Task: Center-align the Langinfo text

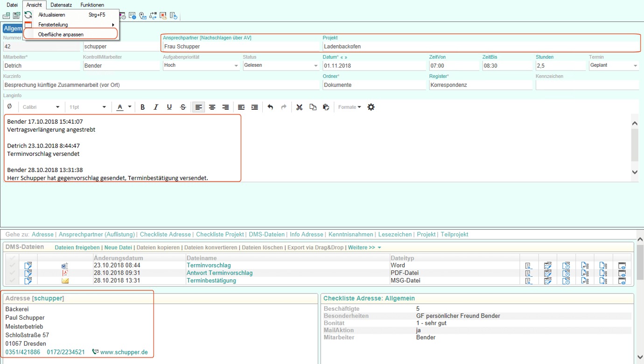Action: (x=212, y=107)
